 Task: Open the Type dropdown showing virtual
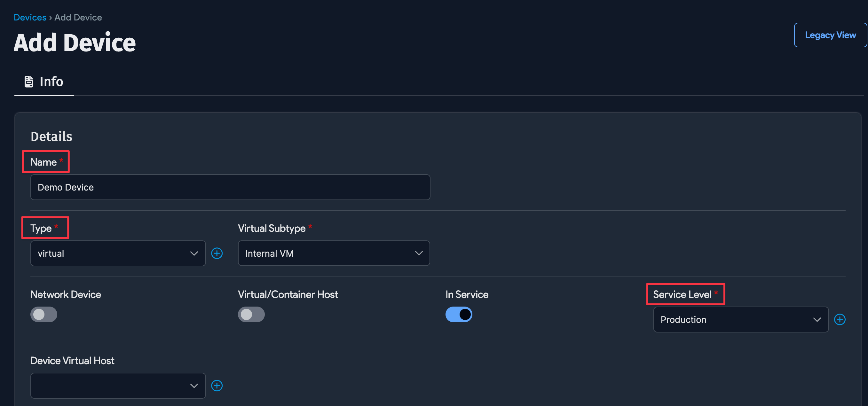pos(117,254)
